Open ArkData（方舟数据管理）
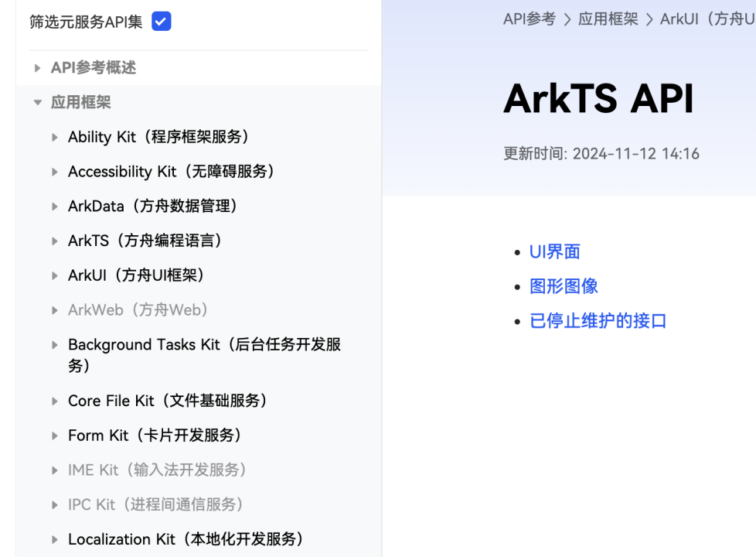The image size is (756, 557). pyautogui.click(x=153, y=206)
